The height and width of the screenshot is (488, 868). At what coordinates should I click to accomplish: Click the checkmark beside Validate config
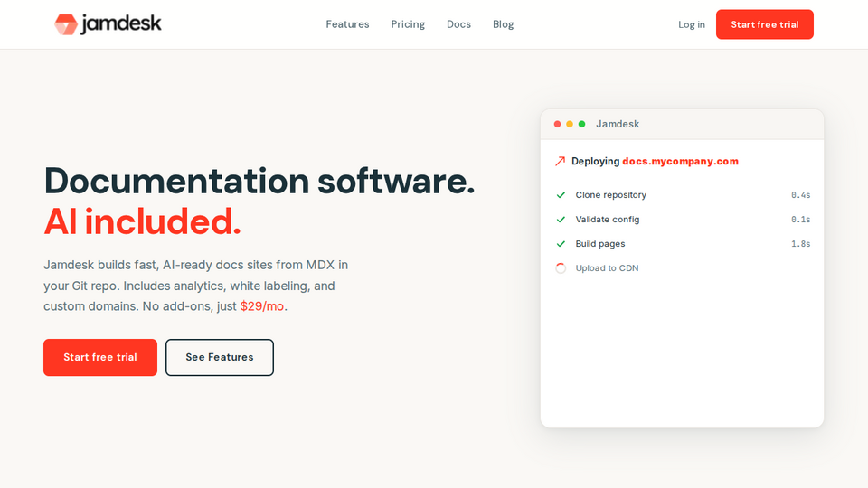[561, 219]
